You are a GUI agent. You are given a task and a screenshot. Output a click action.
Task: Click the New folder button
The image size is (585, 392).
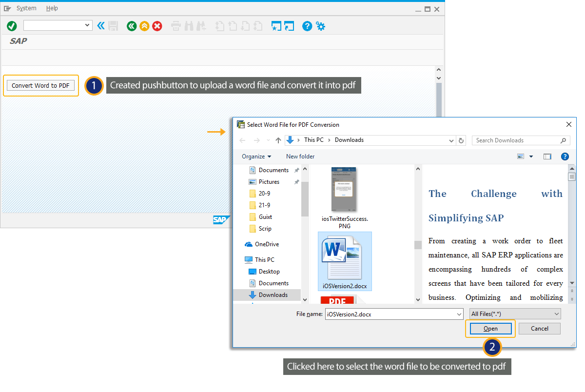(x=300, y=157)
